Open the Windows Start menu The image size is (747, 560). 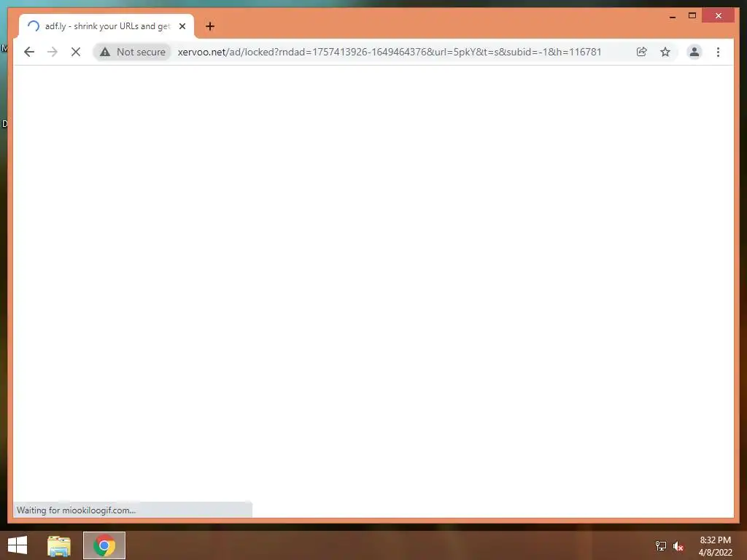tap(18, 545)
